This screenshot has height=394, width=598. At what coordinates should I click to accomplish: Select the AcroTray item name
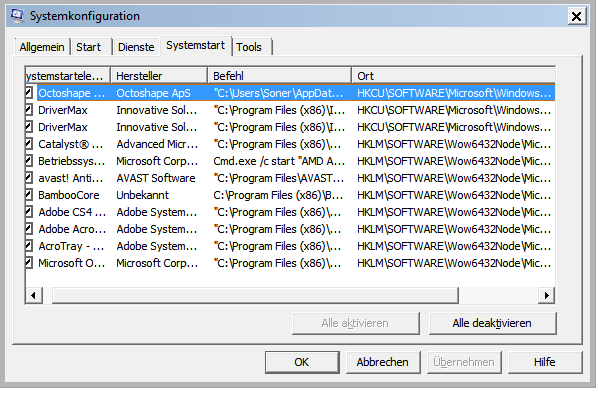pyautogui.click(x=71, y=246)
